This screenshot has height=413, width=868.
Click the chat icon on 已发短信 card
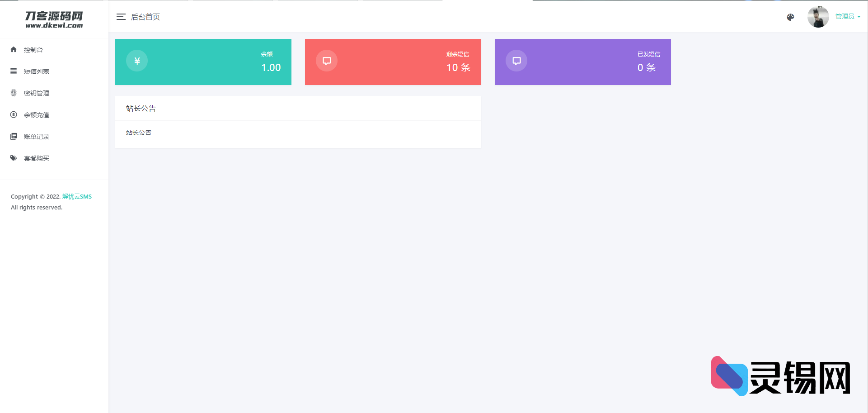click(x=516, y=61)
